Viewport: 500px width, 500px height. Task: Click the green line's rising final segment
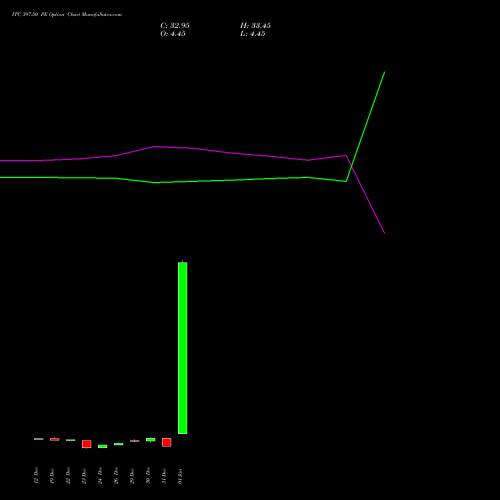(x=366, y=127)
